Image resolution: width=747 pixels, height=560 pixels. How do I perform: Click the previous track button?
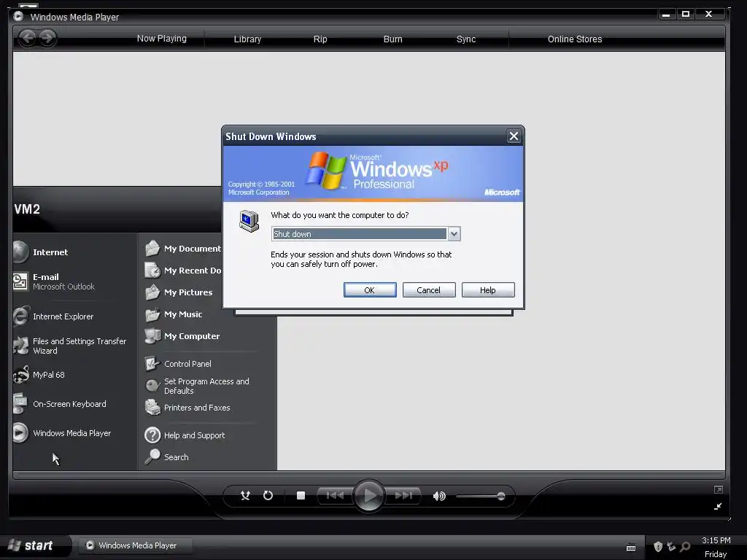click(x=335, y=496)
